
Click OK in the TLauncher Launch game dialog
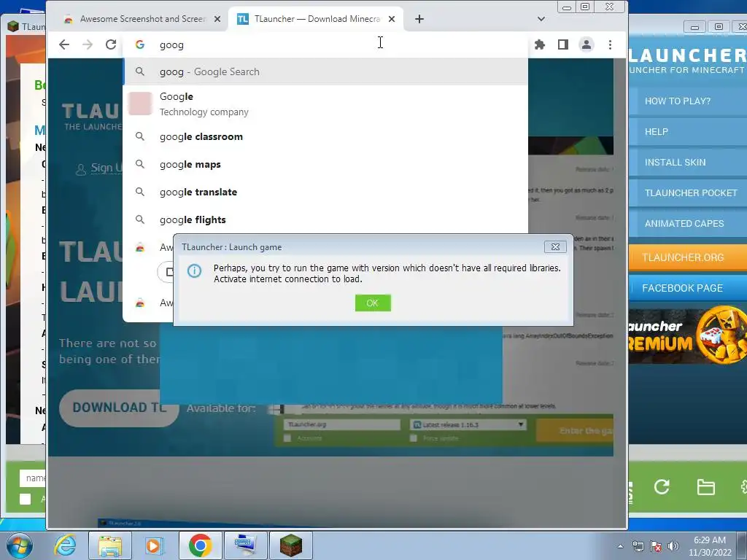pos(373,303)
